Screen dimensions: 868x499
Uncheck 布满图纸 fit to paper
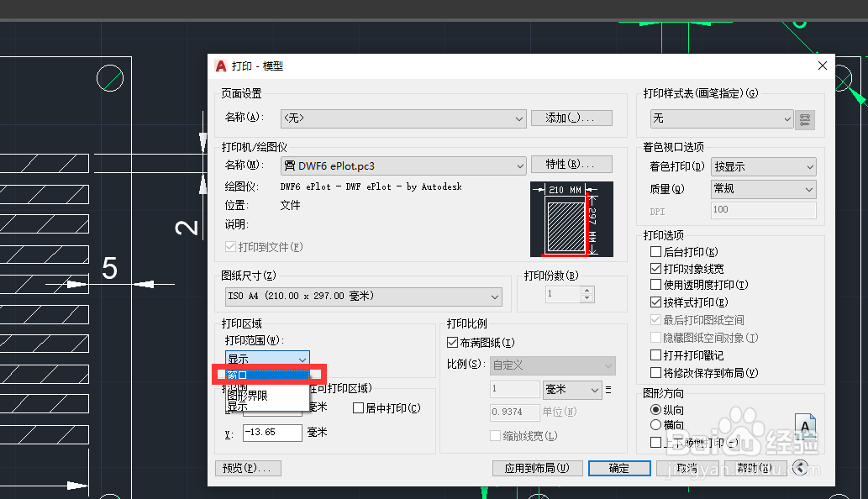(451, 343)
